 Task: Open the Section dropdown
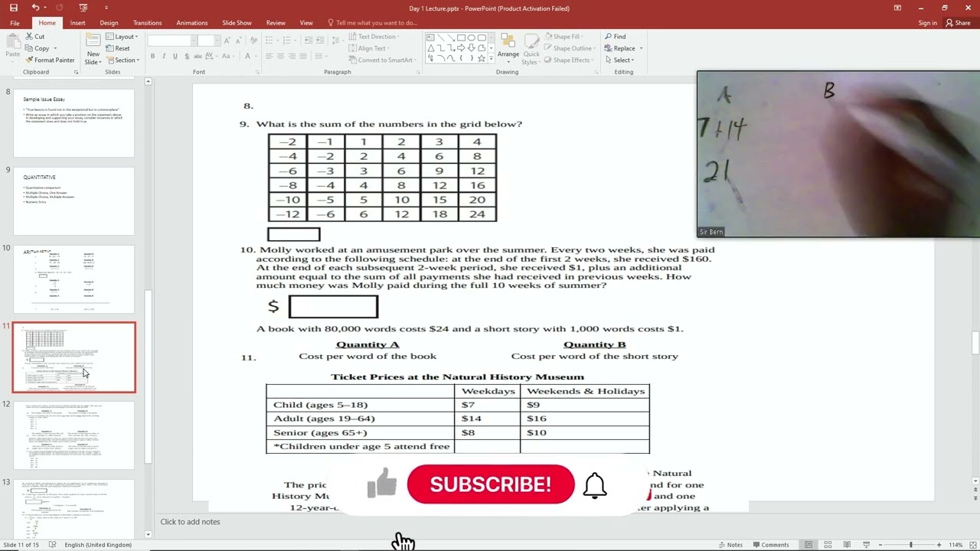point(122,60)
